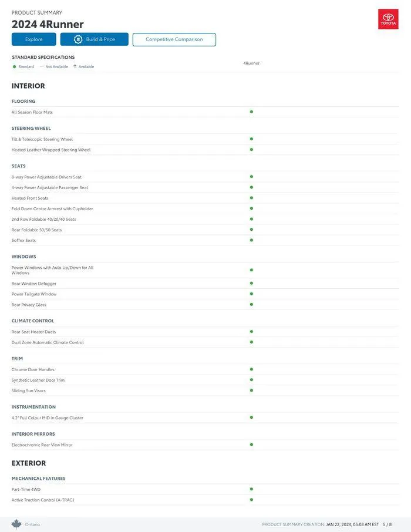Click the INTERIOR section heading
Image resolution: width=411 pixels, height=532 pixels.
[x=28, y=86]
